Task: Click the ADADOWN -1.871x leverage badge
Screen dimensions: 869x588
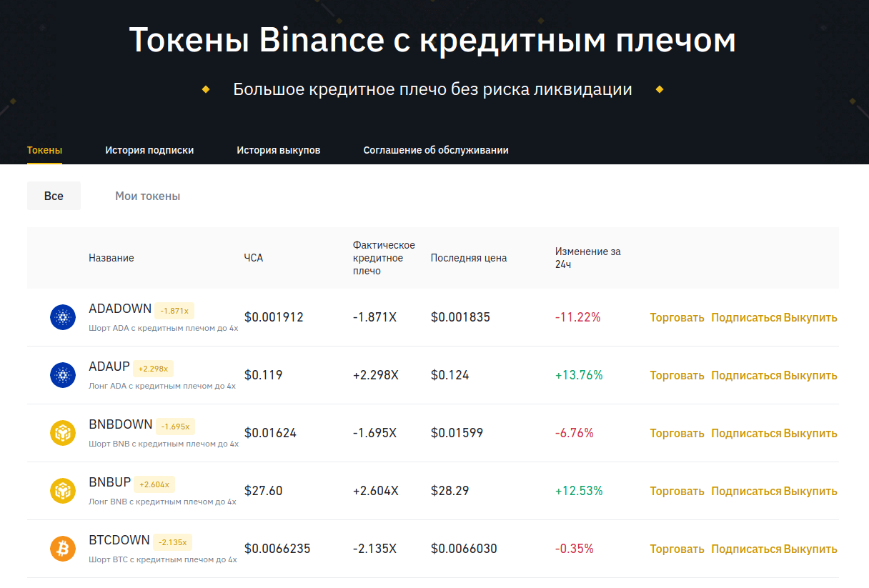Action: tap(174, 311)
